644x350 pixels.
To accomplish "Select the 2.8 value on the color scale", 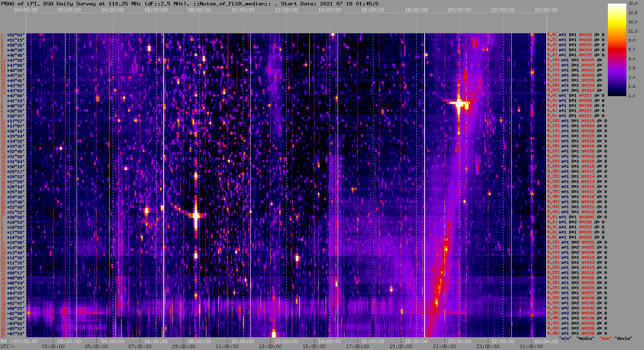I will [x=632, y=68].
